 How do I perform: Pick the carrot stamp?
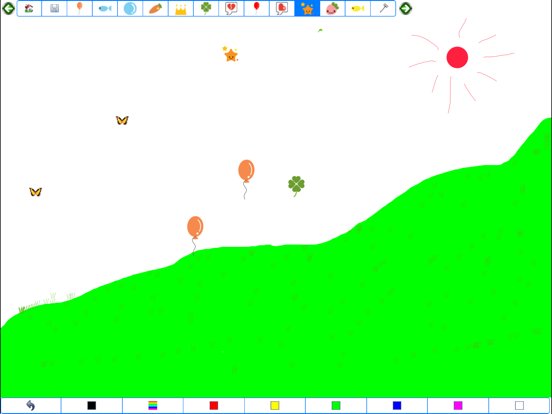click(156, 8)
